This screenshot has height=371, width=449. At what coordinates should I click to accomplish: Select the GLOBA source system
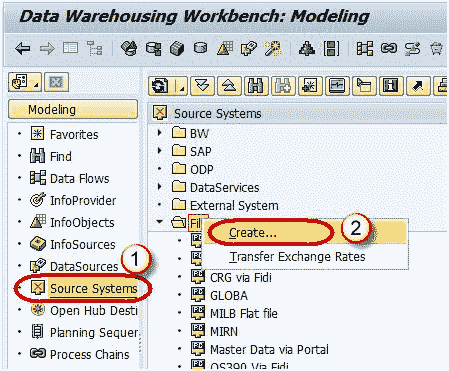[229, 296]
